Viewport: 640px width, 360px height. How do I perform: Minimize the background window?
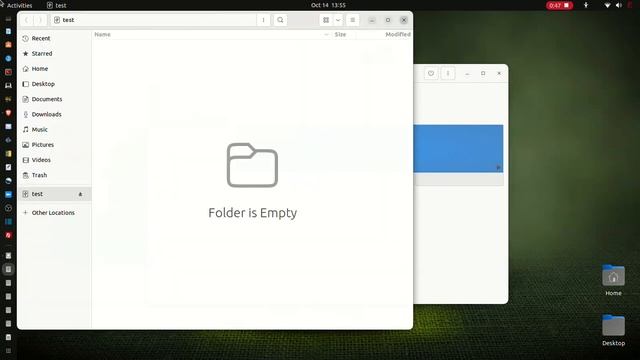467,73
